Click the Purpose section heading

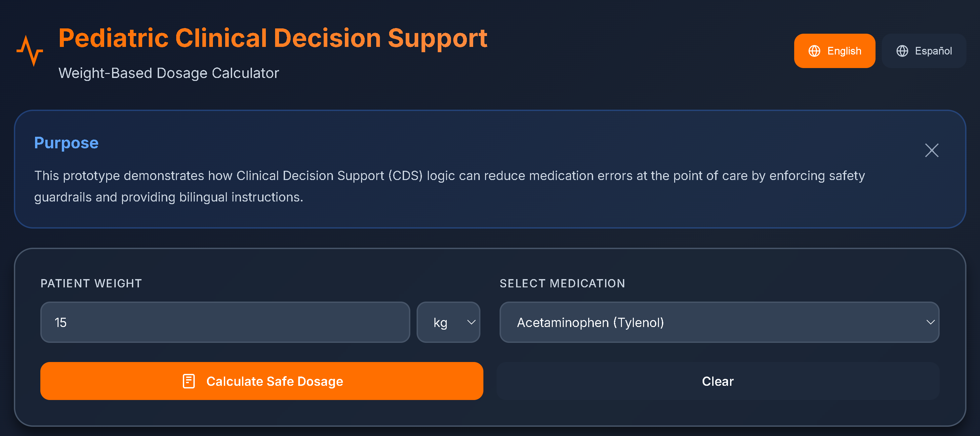click(x=66, y=143)
